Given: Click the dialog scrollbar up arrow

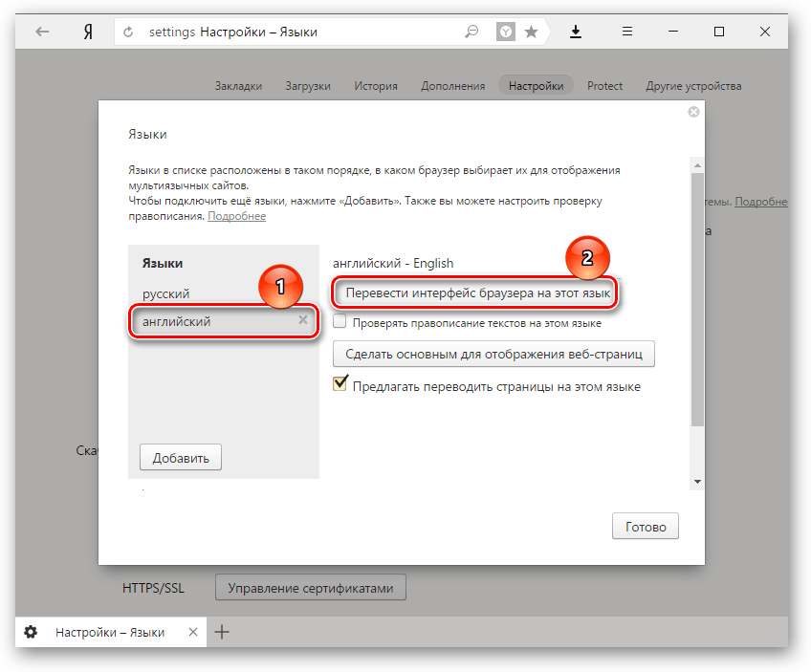Looking at the screenshot, I should [697, 165].
